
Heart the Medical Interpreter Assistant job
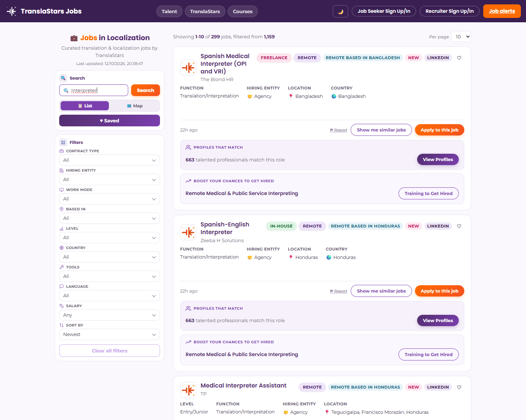(x=459, y=387)
